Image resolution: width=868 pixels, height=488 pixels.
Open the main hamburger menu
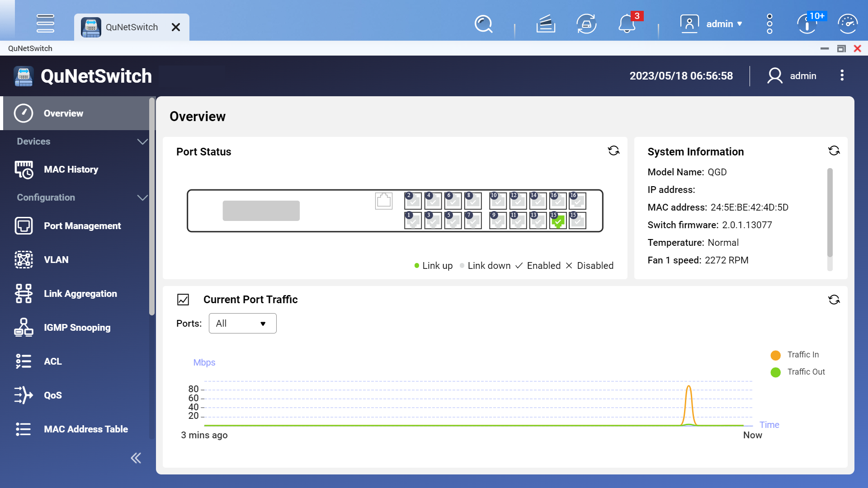pyautogui.click(x=45, y=23)
